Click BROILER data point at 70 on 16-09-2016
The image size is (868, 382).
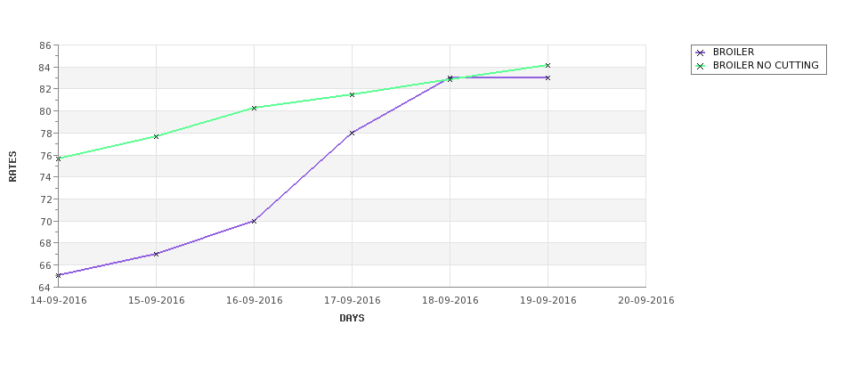[x=254, y=221]
